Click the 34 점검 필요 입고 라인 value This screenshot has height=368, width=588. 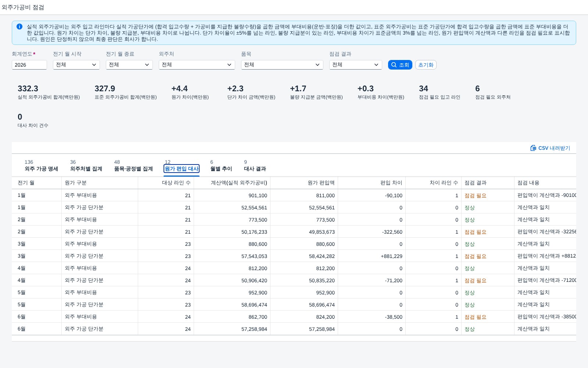[x=423, y=89]
